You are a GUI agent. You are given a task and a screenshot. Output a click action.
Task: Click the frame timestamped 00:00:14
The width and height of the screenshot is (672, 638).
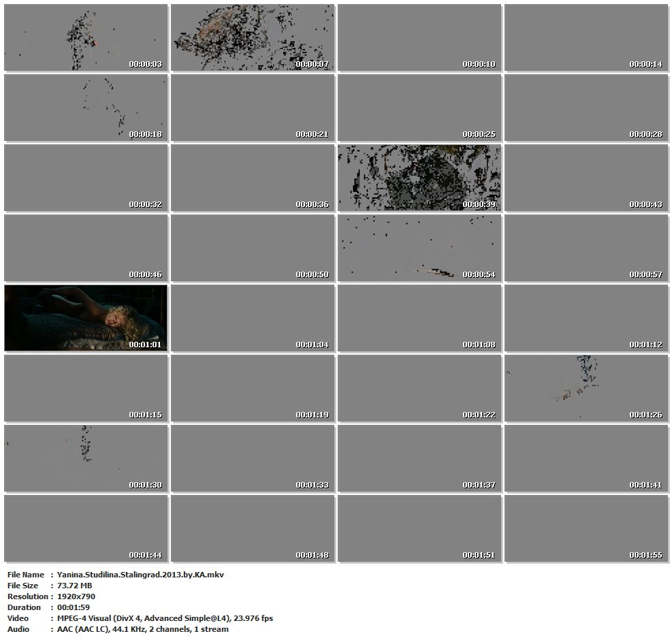pyautogui.click(x=586, y=37)
